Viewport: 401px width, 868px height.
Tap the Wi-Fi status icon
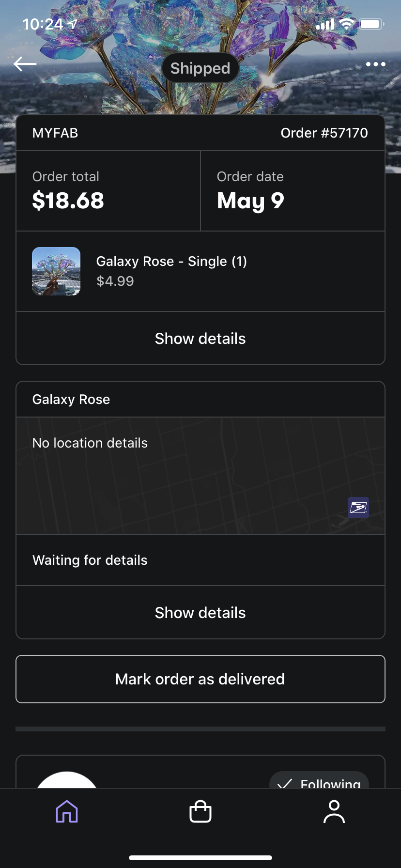[346, 24]
